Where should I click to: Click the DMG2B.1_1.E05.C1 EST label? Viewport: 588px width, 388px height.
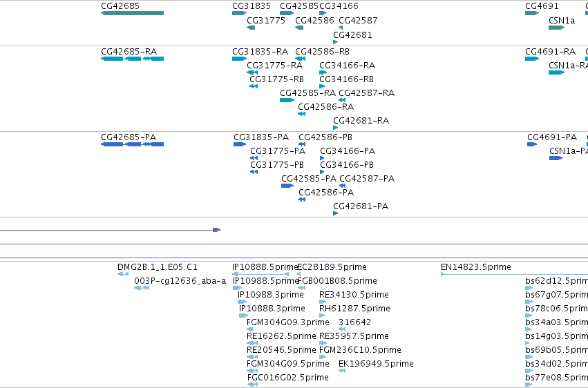(157, 267)
